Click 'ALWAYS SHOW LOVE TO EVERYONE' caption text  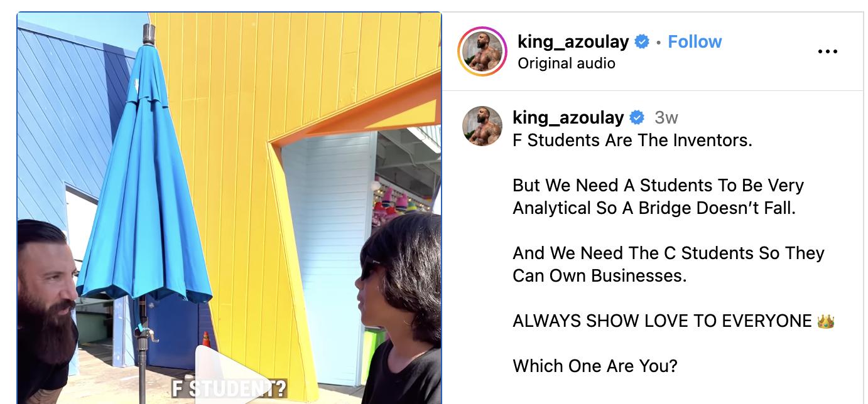click(662, 321)
